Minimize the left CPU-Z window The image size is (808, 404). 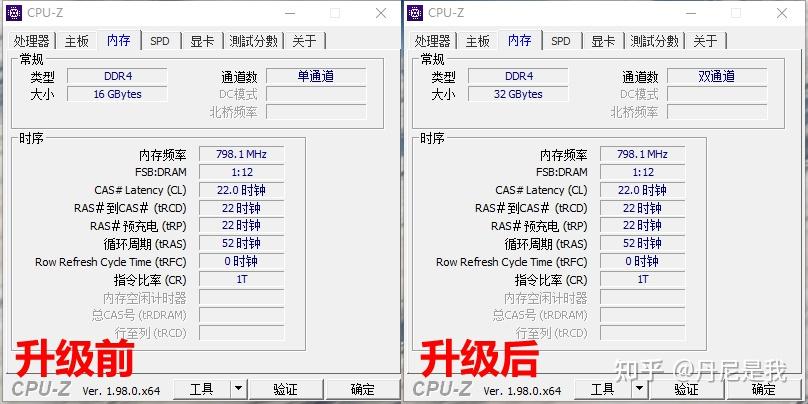tap(290, 13)
